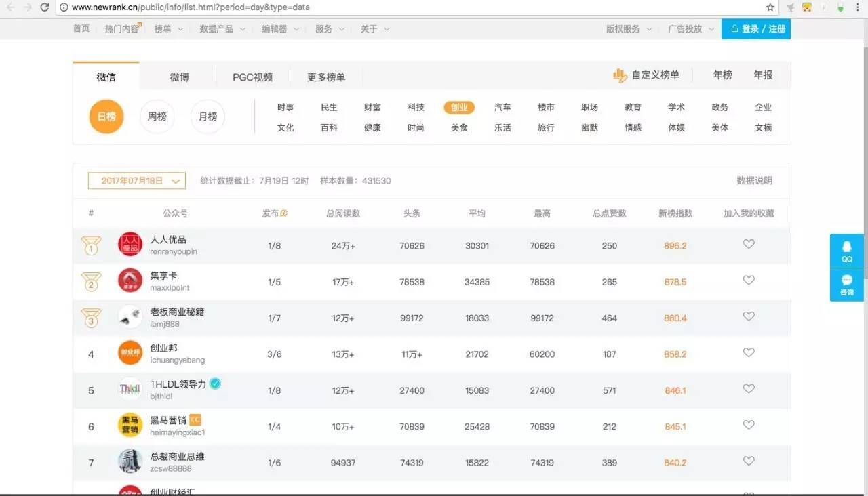This screenshot has width=868, height=496.
Task: Expand the 关于 navigation dropdown
Action: [375, 29]
